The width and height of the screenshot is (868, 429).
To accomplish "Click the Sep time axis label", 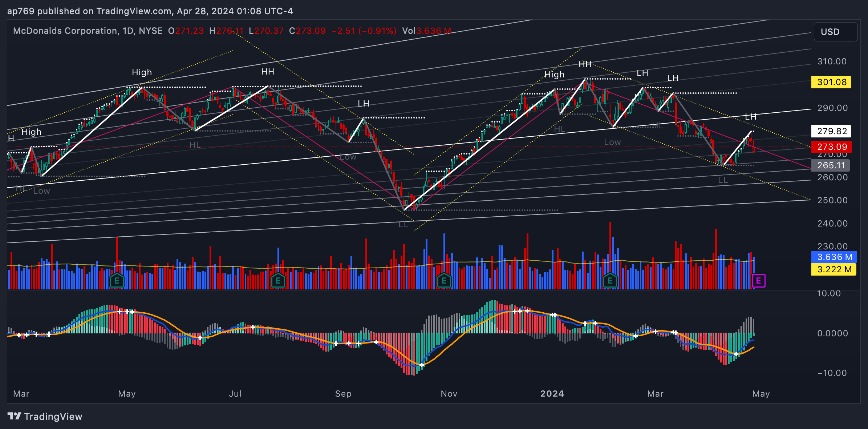I will [343, 394].
